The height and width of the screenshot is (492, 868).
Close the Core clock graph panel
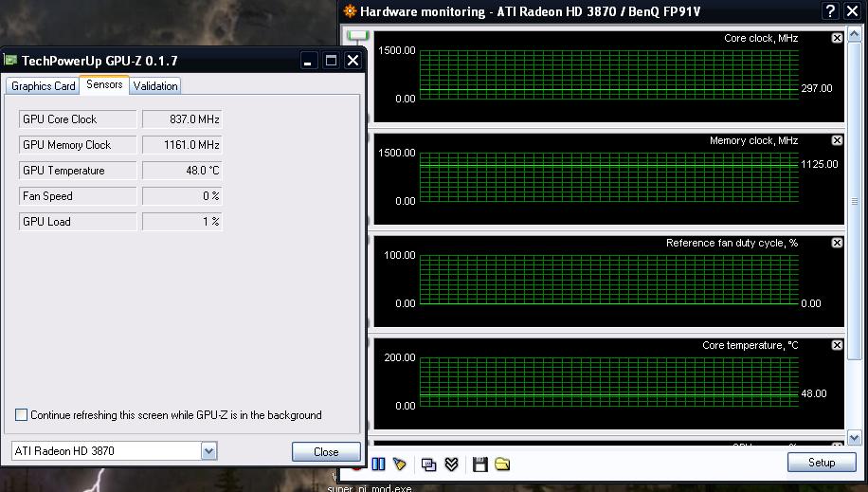tap(837, 38)
